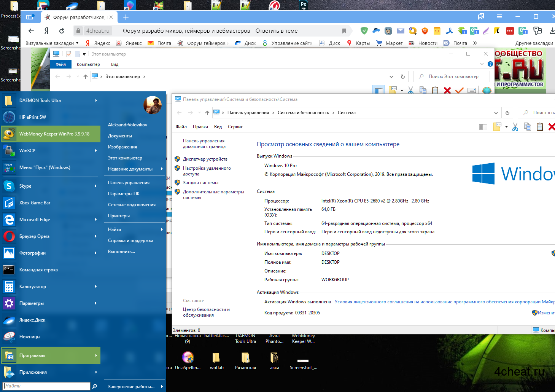Open Настройка удаленного доступа link

tap(207, 171)
